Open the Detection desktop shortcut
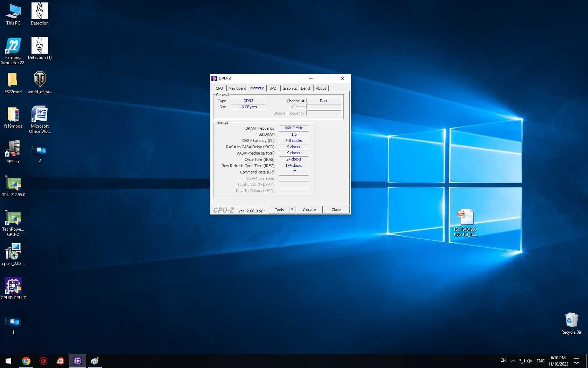This screenshot has height=368, width=588. pyautogui.click(x=40, y=14)
